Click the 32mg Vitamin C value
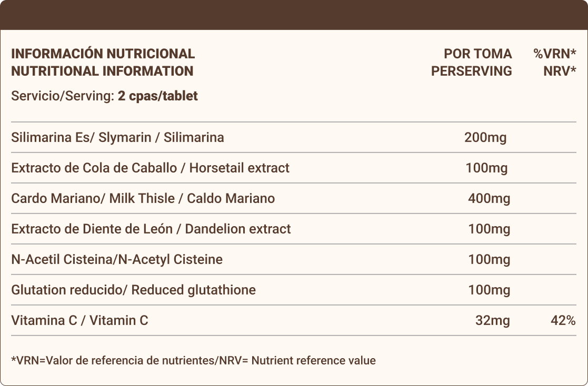This screenshot has width=588, height=386. [492, 320]
